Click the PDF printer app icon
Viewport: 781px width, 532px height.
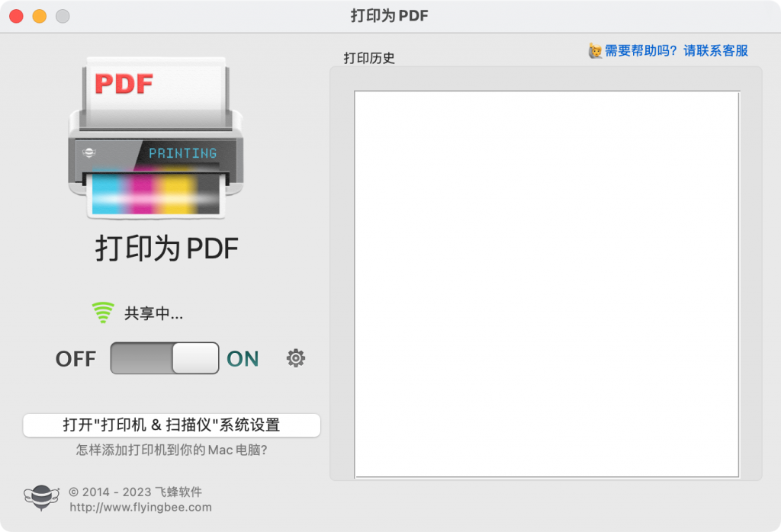tap(156, 141)
